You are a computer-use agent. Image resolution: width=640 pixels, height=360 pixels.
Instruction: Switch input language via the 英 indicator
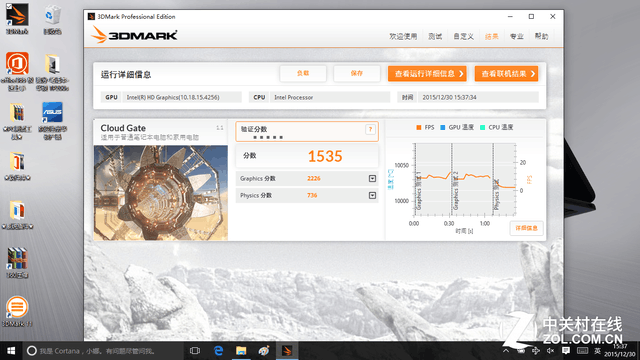coord(598,351)
